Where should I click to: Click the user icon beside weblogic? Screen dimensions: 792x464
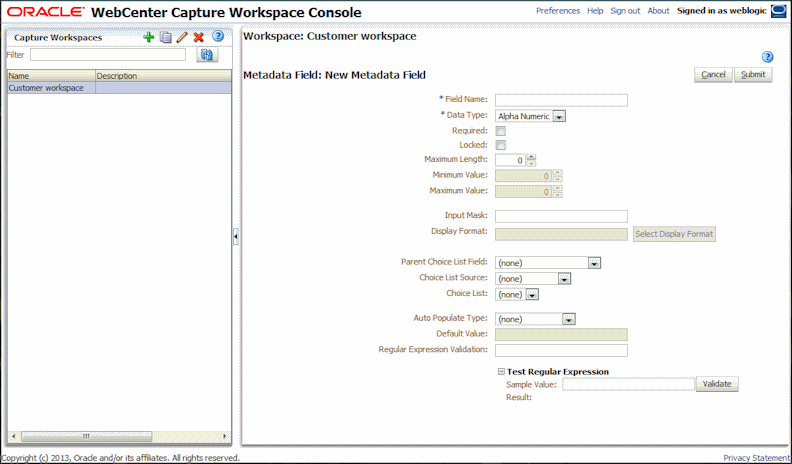click(778, 11)
